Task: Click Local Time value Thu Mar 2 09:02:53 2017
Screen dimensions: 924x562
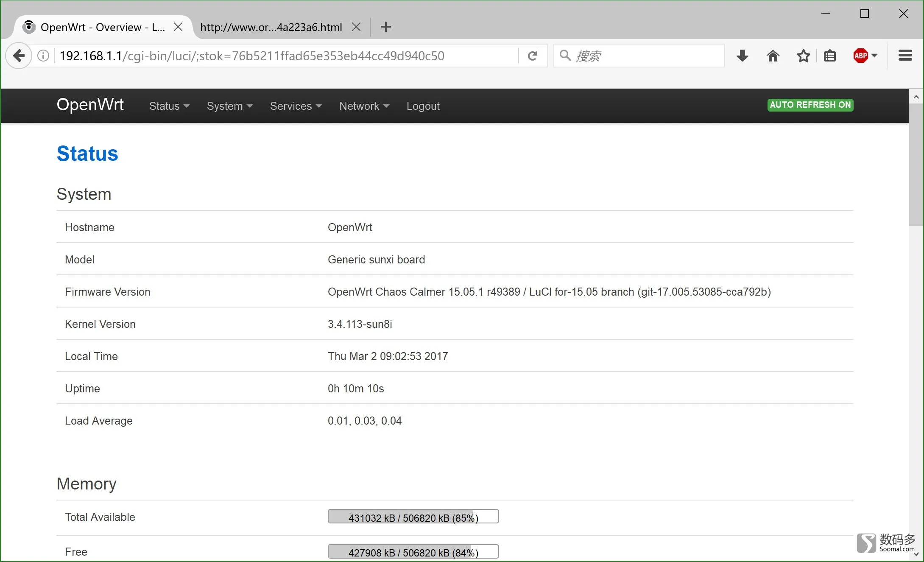Action: coord(388,356)
